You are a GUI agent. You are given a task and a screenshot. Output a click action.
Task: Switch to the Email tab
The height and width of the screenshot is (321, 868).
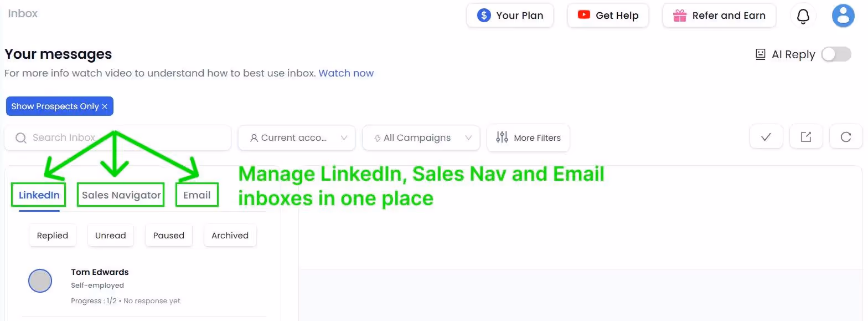click(x=197, y=195)
